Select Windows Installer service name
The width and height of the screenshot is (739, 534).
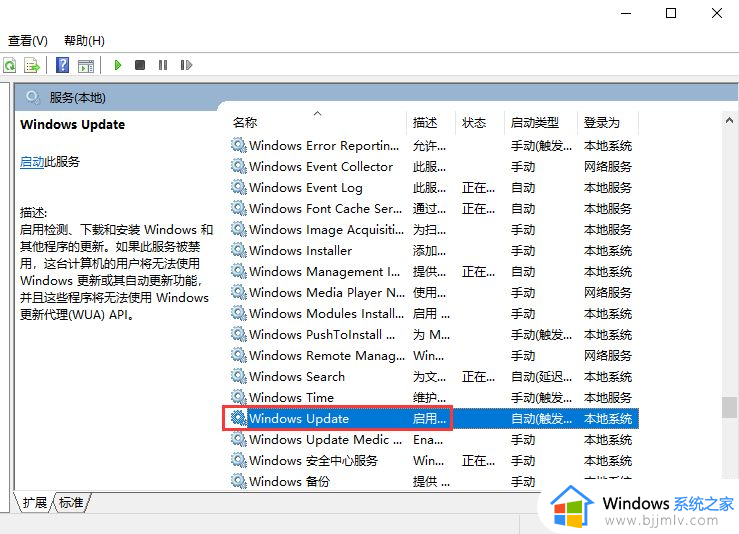301,250
